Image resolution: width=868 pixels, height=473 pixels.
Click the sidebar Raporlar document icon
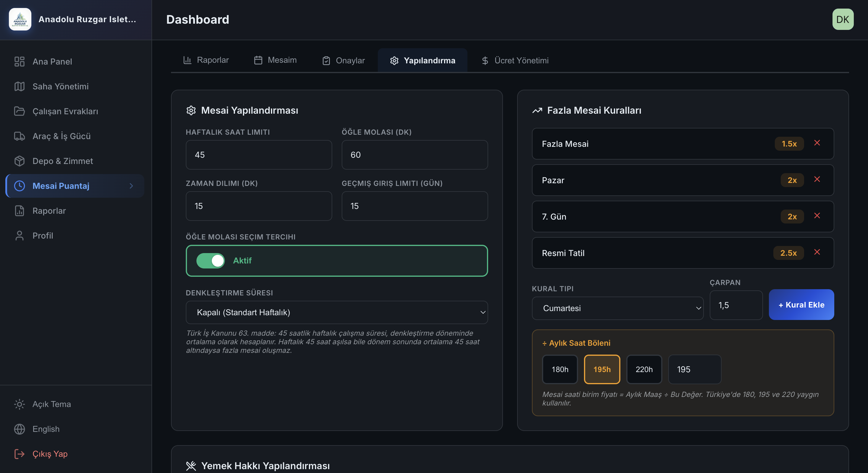click(20, 211)
